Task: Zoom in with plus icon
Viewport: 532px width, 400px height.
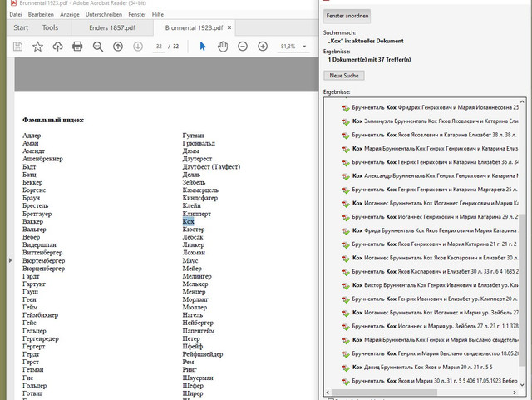Action: click(x=263, y=47)
